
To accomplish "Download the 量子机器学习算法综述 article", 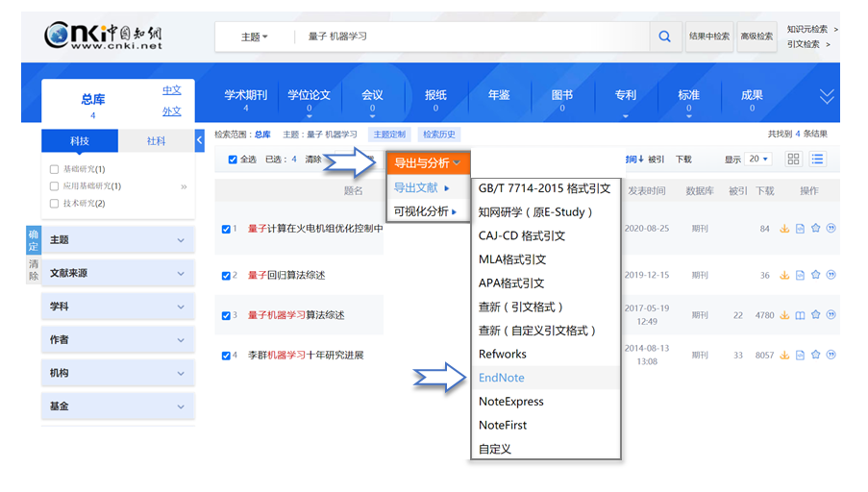I will pyautogui.click(x=784, y=315).
